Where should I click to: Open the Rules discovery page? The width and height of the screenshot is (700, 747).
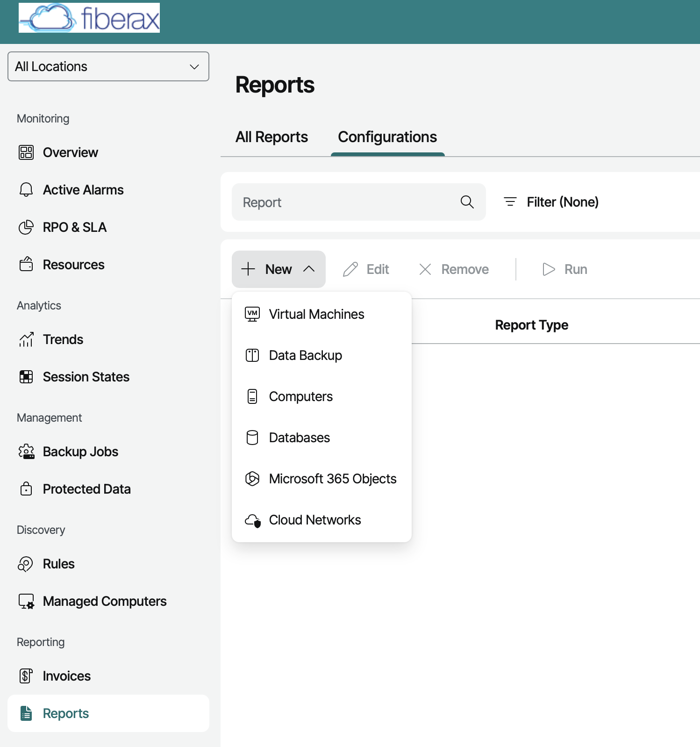pos(108,564)
